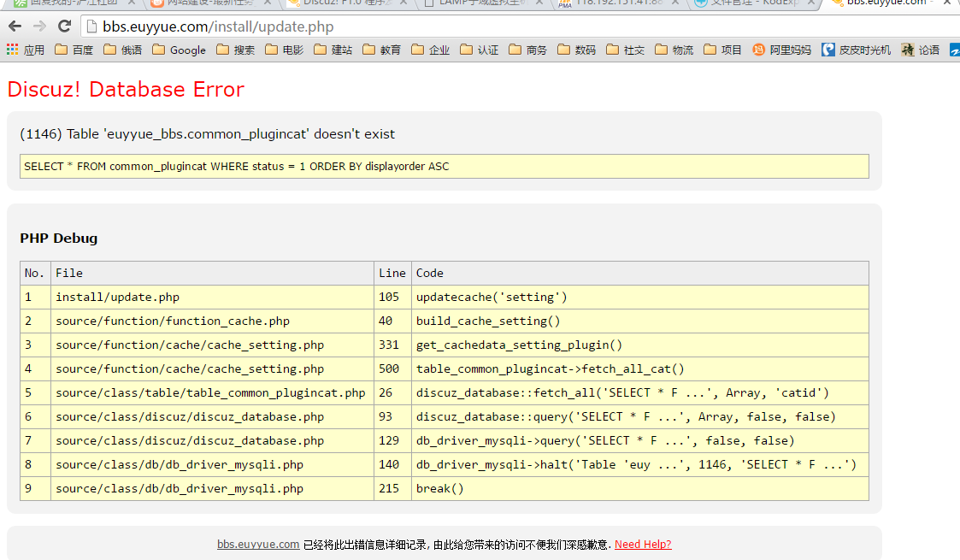The height and width of the screenshot is (560, 960).
Task: Click the PHP Debug heading
Action: tap(59, 238)
